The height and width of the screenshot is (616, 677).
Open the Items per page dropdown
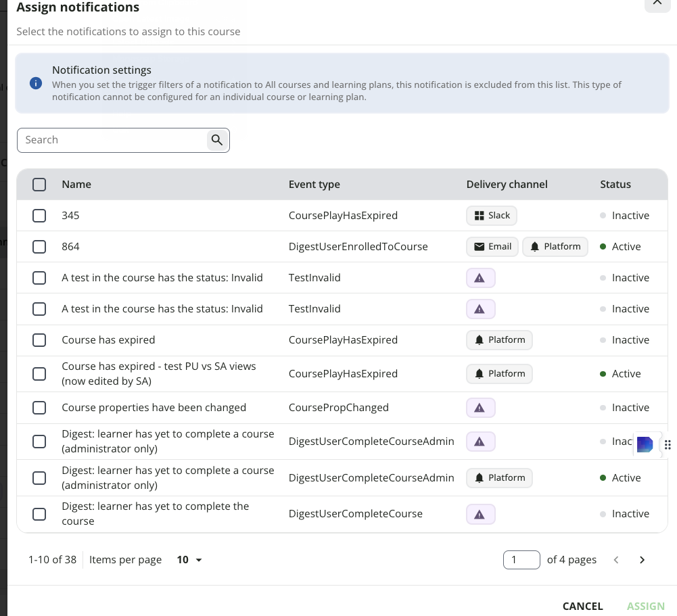189,560
